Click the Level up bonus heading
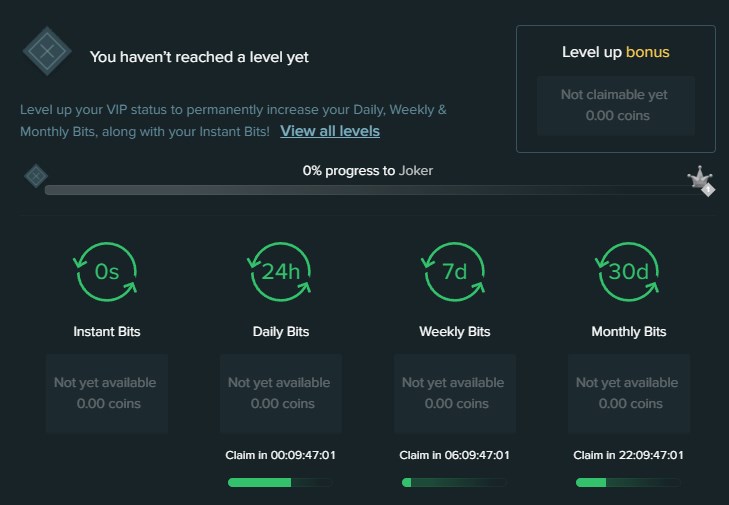 (615, 52)
